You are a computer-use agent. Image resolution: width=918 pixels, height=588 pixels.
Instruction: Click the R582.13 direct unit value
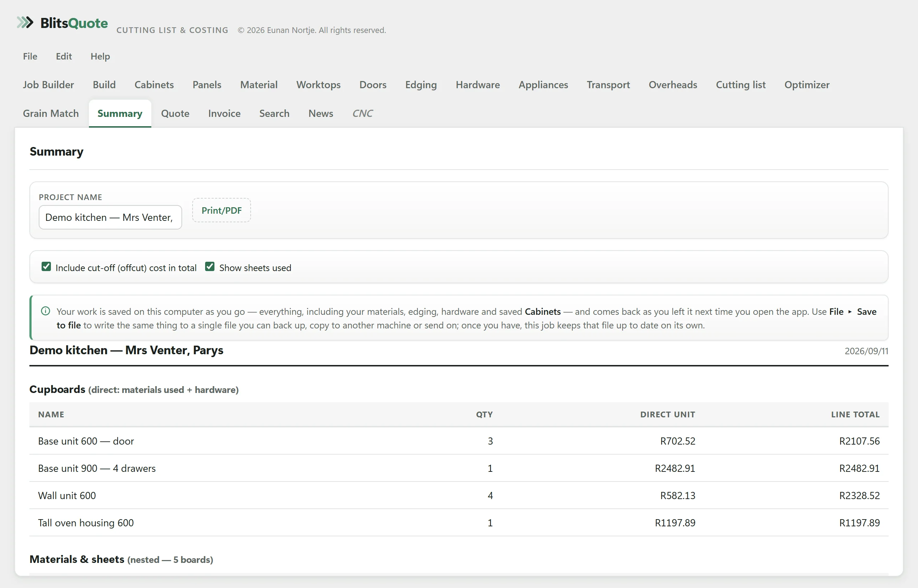point(678,495)
